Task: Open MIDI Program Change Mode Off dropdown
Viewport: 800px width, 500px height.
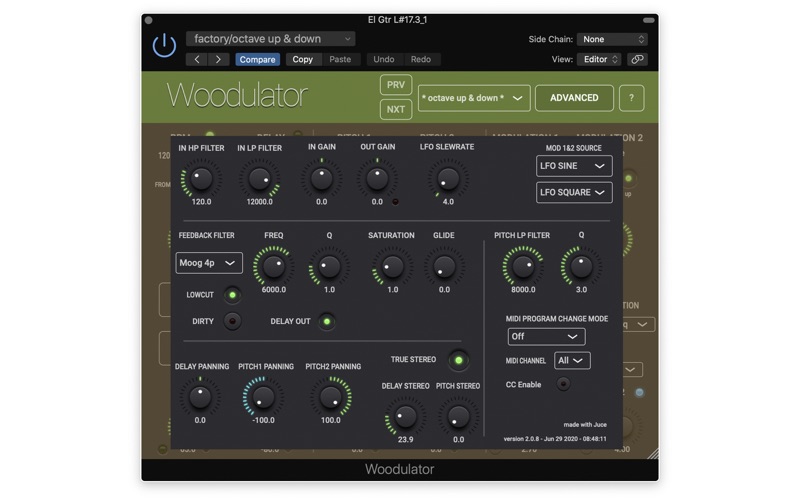Action: click(546, 336)
